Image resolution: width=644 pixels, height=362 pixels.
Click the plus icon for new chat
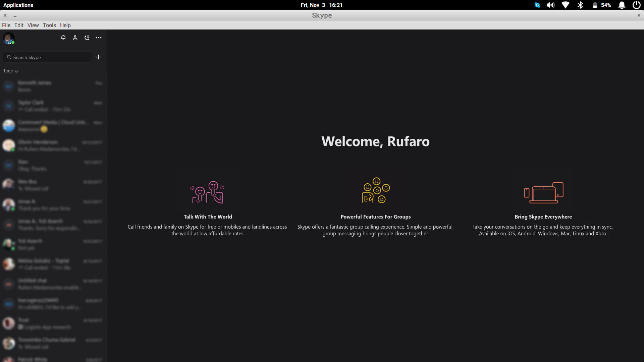tap(99, 57)
